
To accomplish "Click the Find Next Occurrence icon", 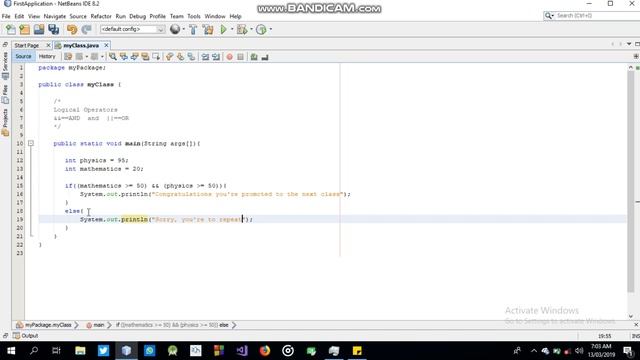I will (x=134, y=57).
